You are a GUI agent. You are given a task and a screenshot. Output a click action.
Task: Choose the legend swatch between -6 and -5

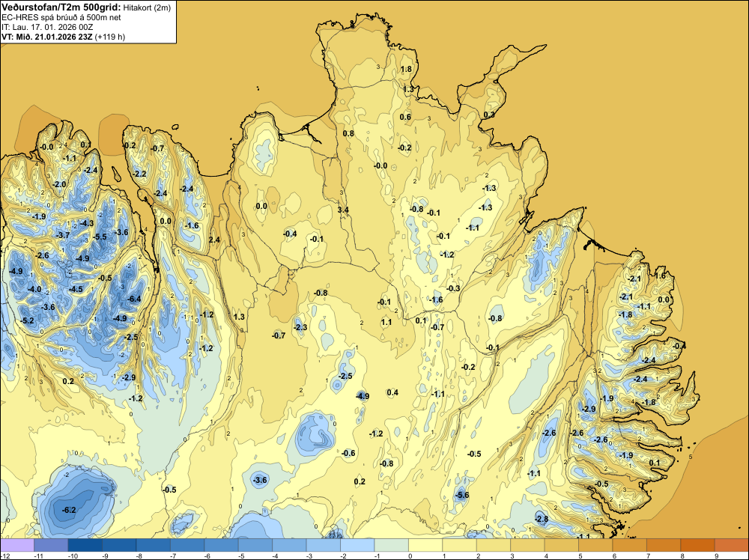click(221, 545)
